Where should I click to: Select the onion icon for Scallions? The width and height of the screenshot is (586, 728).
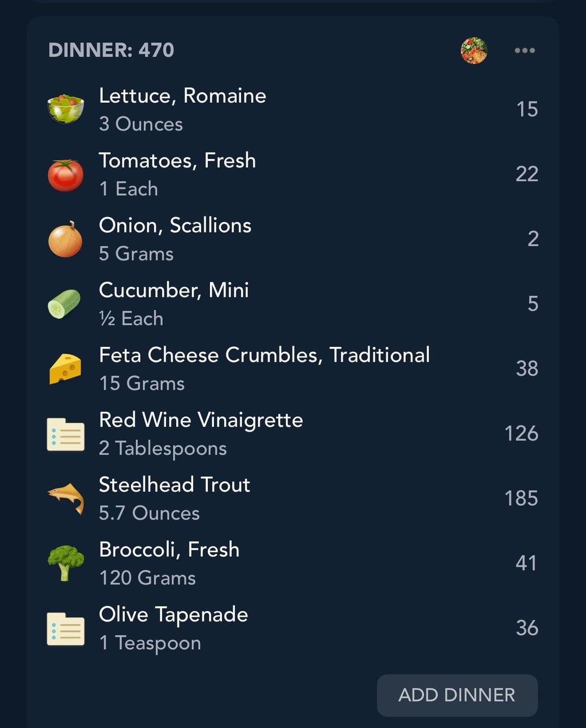tap(66, 239)
